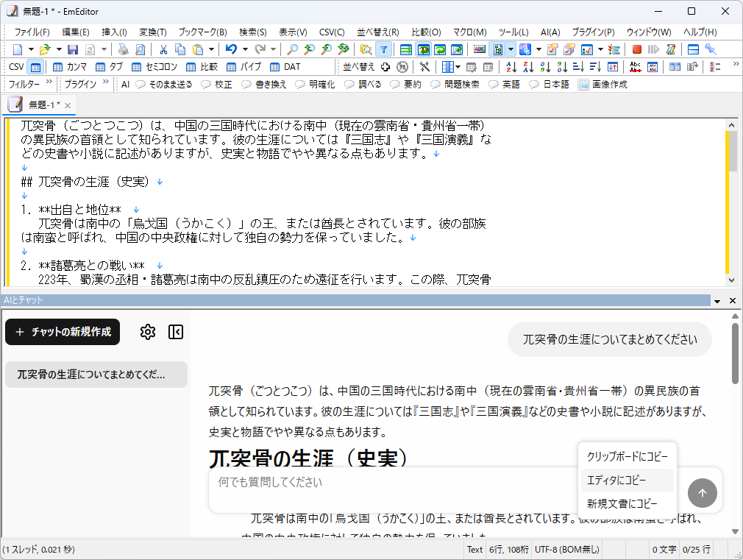Image resolution: width=743 pixels, height=560 pixels.
Task: Send message with up-arrow button
Action: 703,493
